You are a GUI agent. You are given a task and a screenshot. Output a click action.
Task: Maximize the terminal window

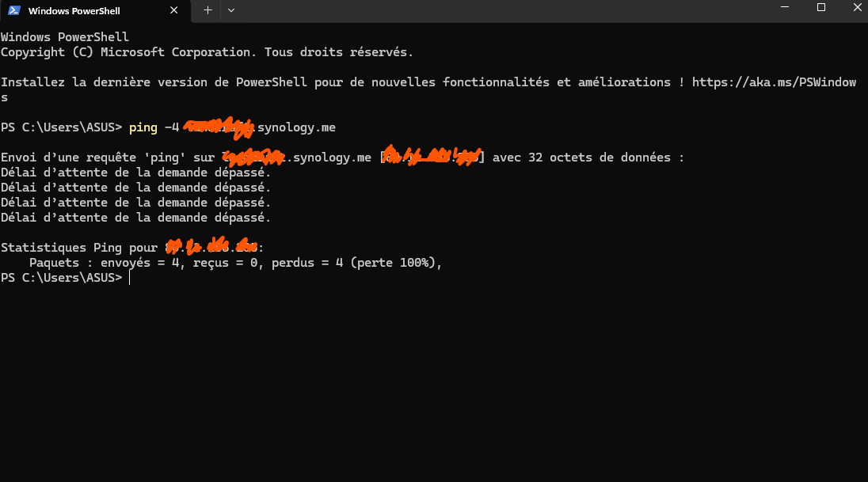(821, 7)
